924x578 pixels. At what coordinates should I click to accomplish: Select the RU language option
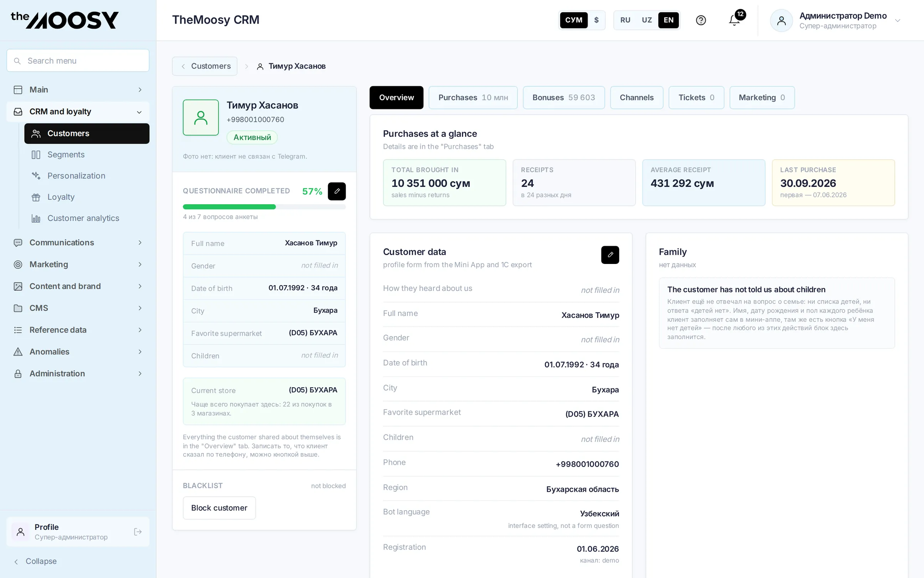point(625,20)
